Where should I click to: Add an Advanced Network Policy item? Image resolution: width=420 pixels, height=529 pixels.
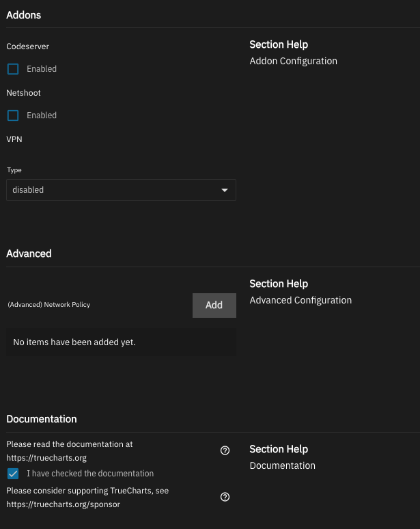click(x=214, y=306)
